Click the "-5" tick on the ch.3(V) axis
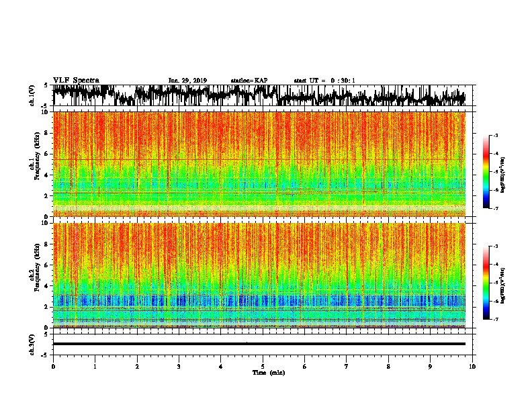The width and height of the screenshot is (532, 411). coord(44,355)
